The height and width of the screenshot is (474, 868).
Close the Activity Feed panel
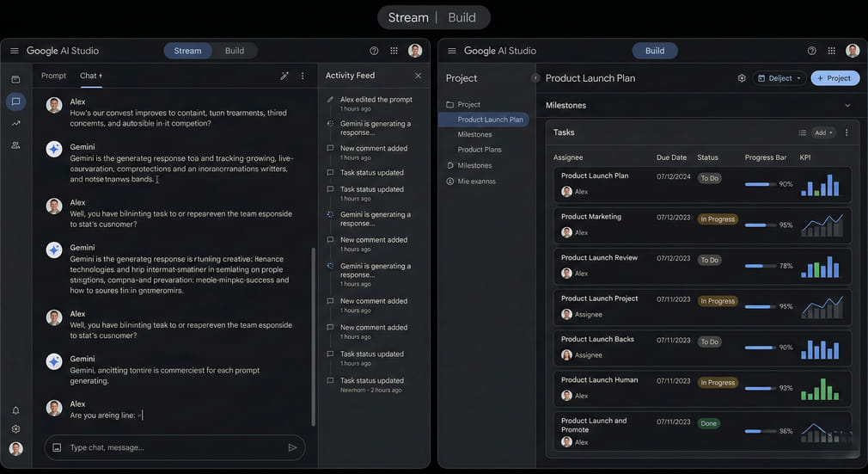click(419, 76)
